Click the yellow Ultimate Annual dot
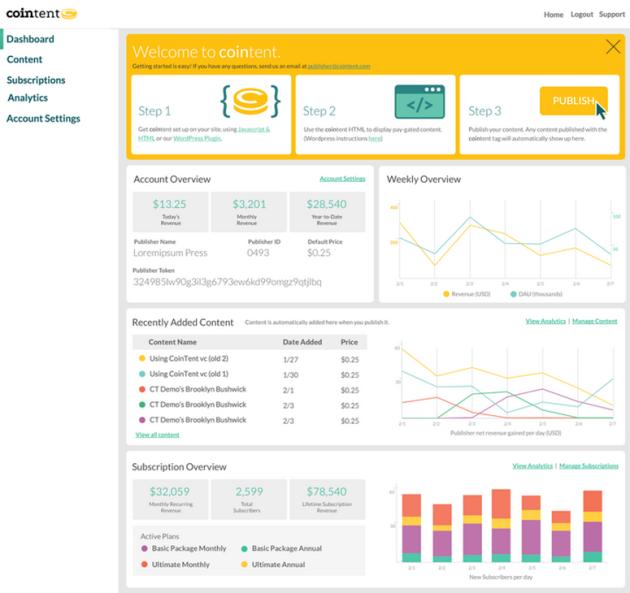The width and height of the screenshot is (630, 593). tap(244, 564)
